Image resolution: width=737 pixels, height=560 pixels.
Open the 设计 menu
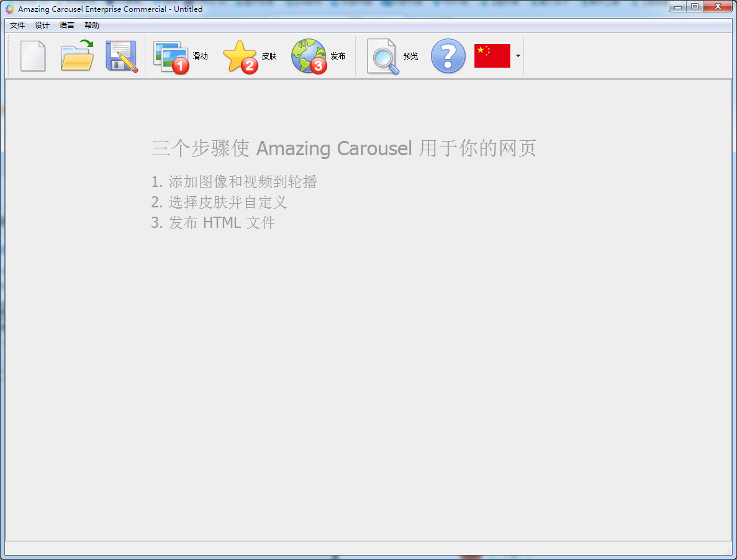coord(42,25)
